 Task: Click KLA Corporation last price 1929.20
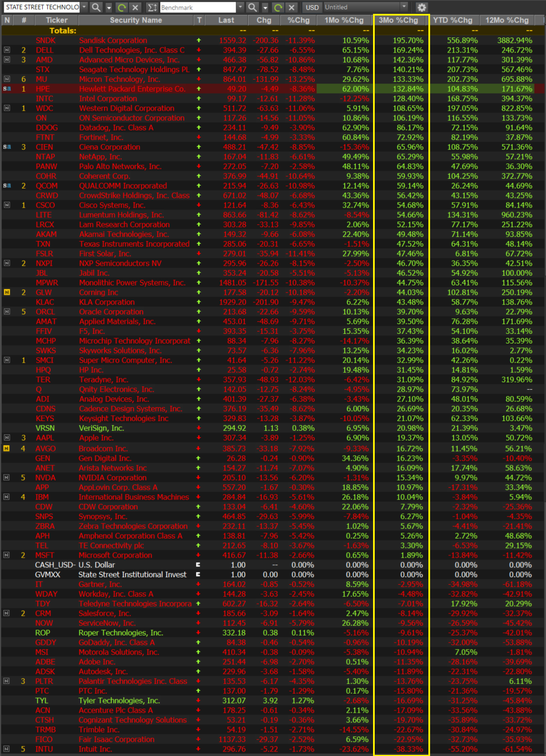coord(231,302)
